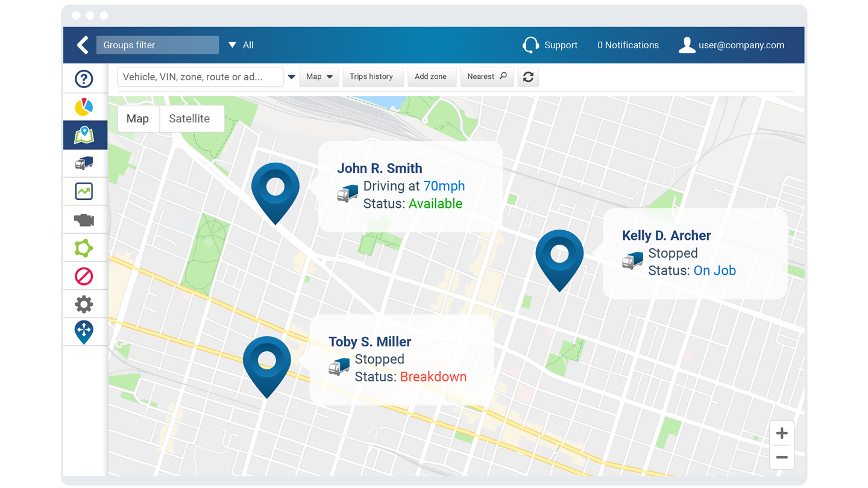Open the settings gear icon in the sidebar
Image resolution: width=868 pixels, height=488 pixels.
tap(84, 304)
